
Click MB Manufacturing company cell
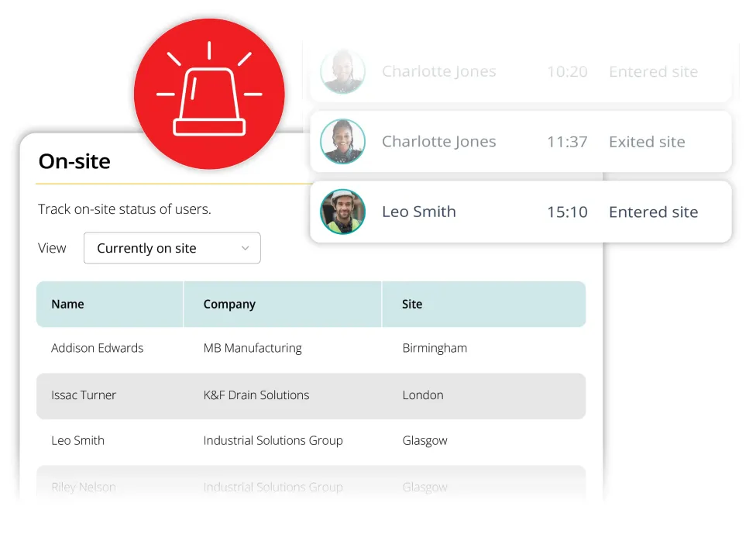[x=253, y=348]
